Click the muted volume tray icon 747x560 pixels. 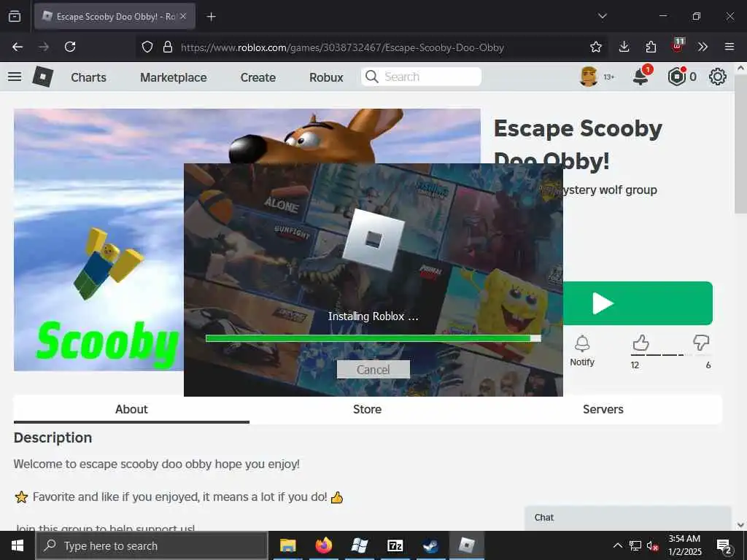652,546
